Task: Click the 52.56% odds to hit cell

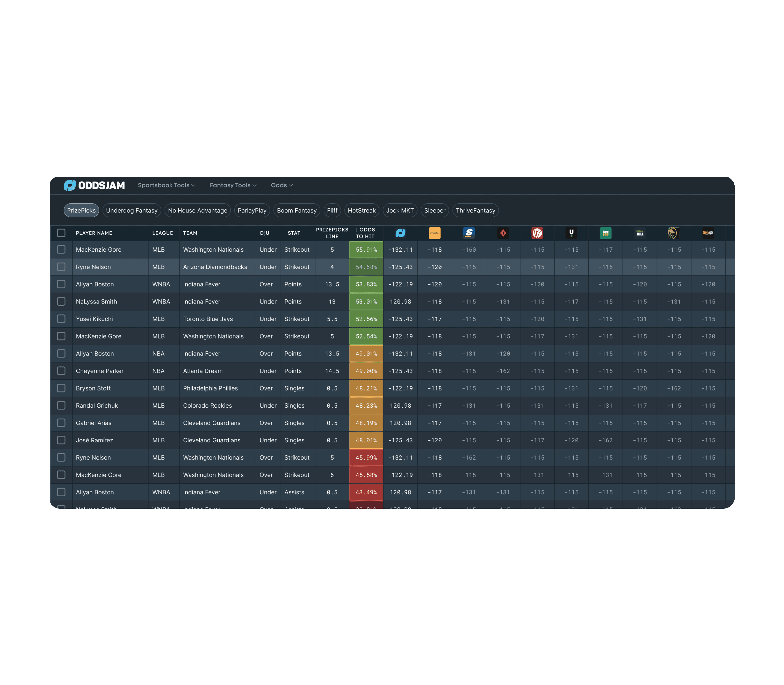Action: (x=366, y=319)
